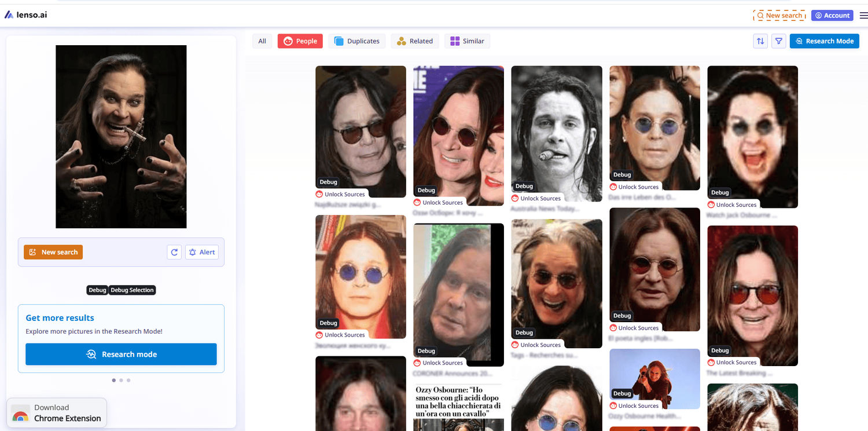Click the orange New search button

53,252
